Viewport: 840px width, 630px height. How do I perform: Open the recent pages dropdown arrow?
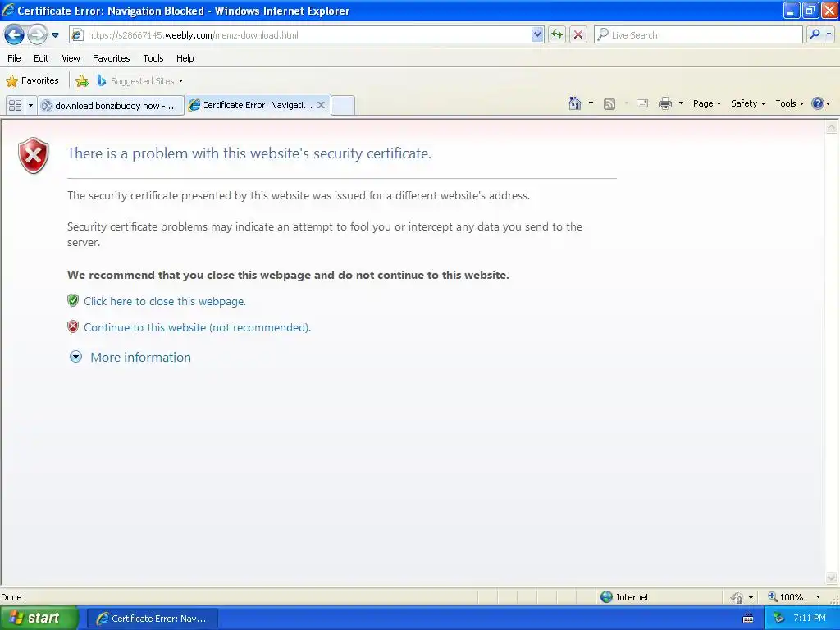click(x=55, y=35)
